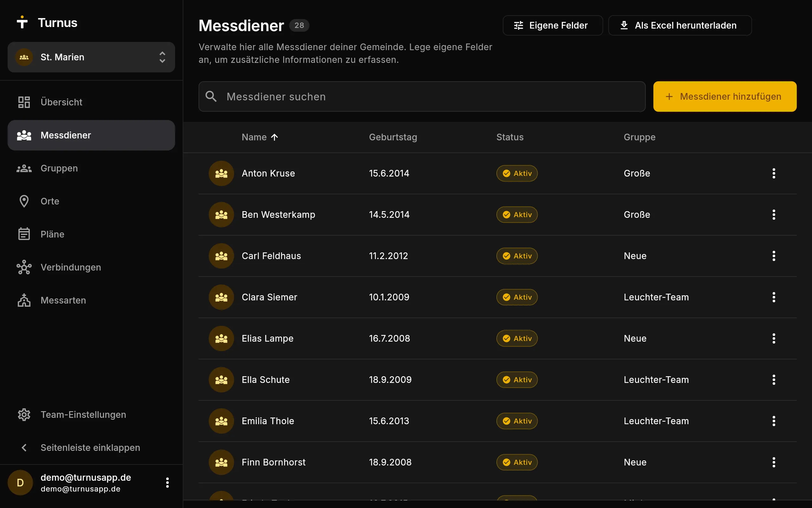Click Anton Kruse's avatar icon
The height and width of the screenshot is (508, 812).
221,173
